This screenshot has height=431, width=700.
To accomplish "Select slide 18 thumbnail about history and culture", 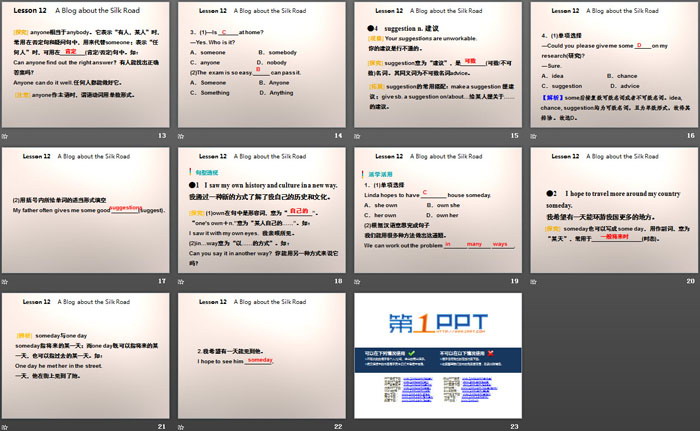I will [x=262, y=210].
